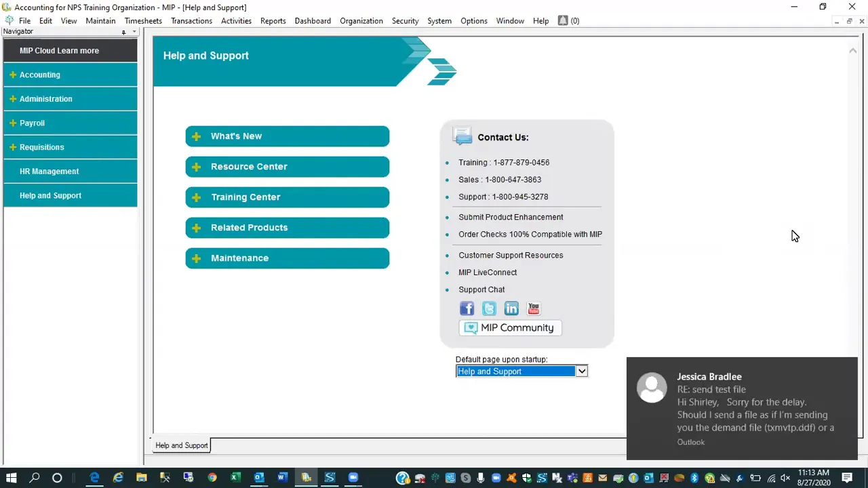
Task: Expand the Accounting navigator section
Action: [71, 75]
